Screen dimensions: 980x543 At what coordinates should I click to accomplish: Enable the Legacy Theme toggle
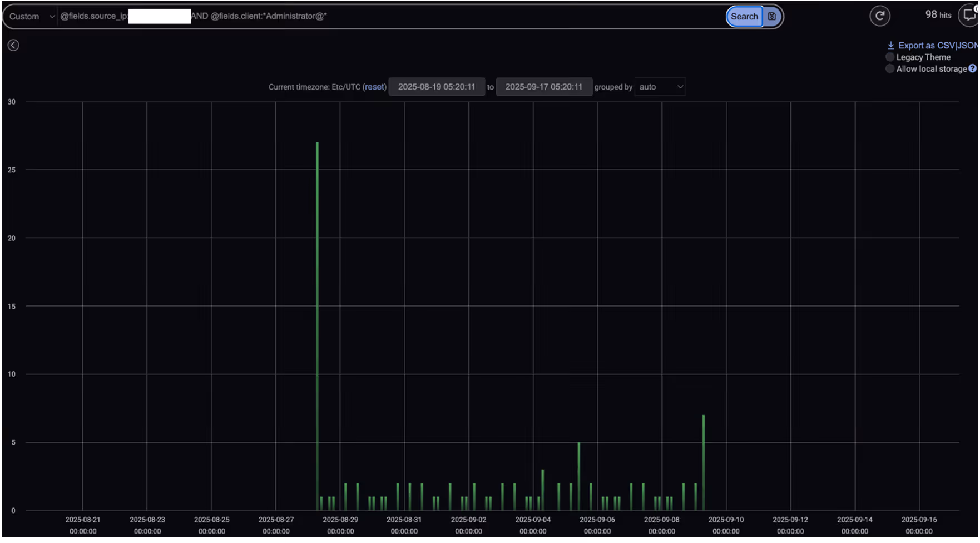click(x=890, y=57)
